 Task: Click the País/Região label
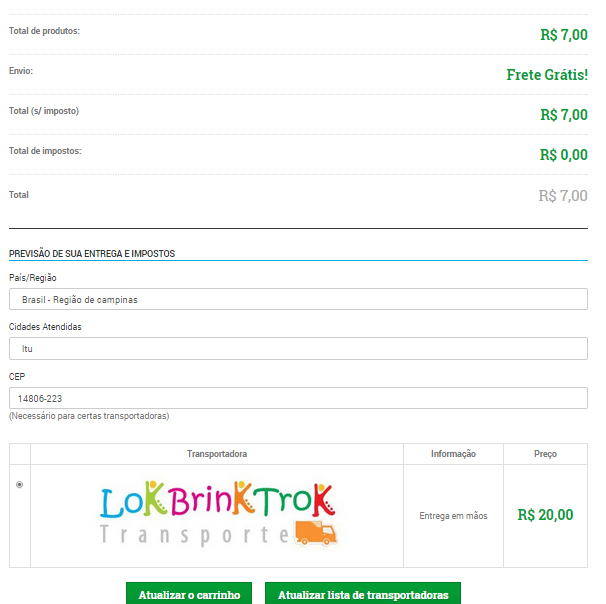point(33,277)
